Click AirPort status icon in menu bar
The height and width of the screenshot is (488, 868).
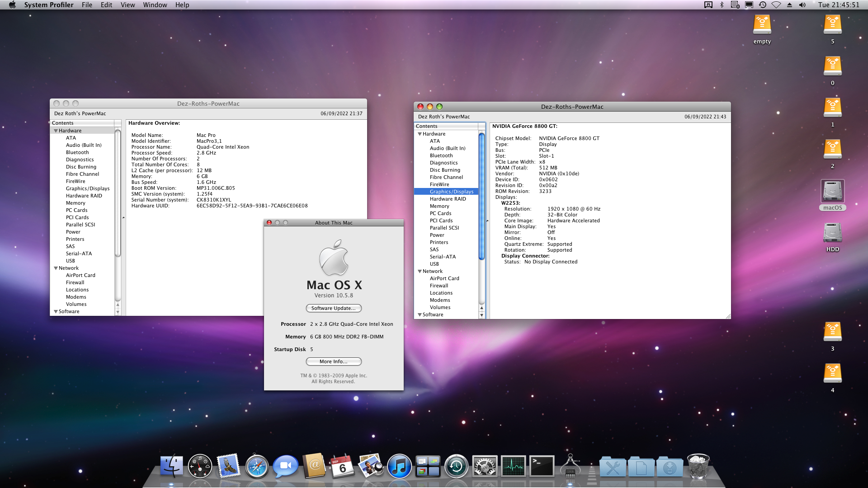pos(776,5)
